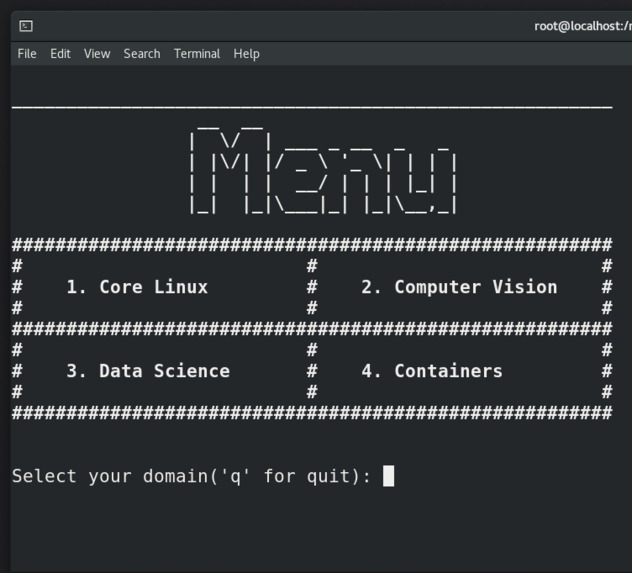The height and width of the screenshot is (573, 632).
Task: Open the Terminal menu
Action: pos(197,54)
